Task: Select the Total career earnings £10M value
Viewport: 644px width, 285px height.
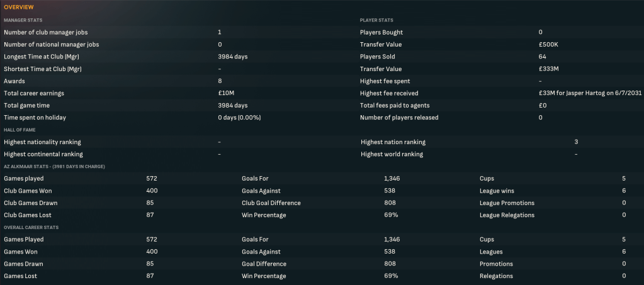Action: [x=226, y=93]
